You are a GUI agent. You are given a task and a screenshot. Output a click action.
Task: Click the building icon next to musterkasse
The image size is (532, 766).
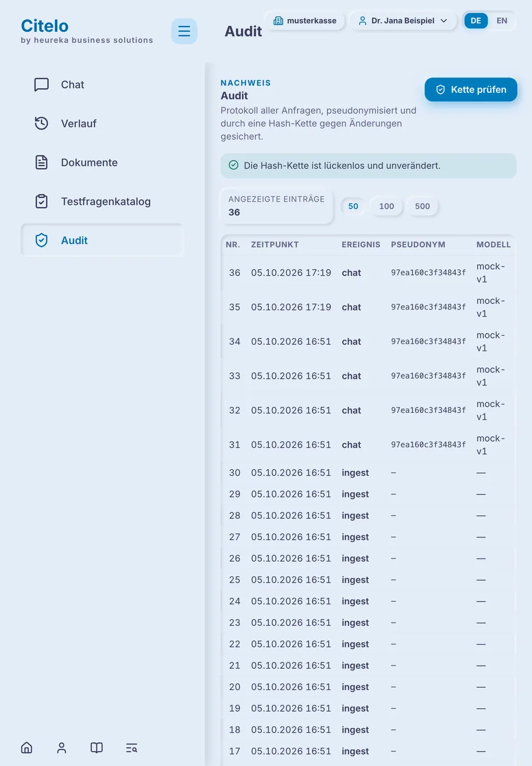pos(278,21)
